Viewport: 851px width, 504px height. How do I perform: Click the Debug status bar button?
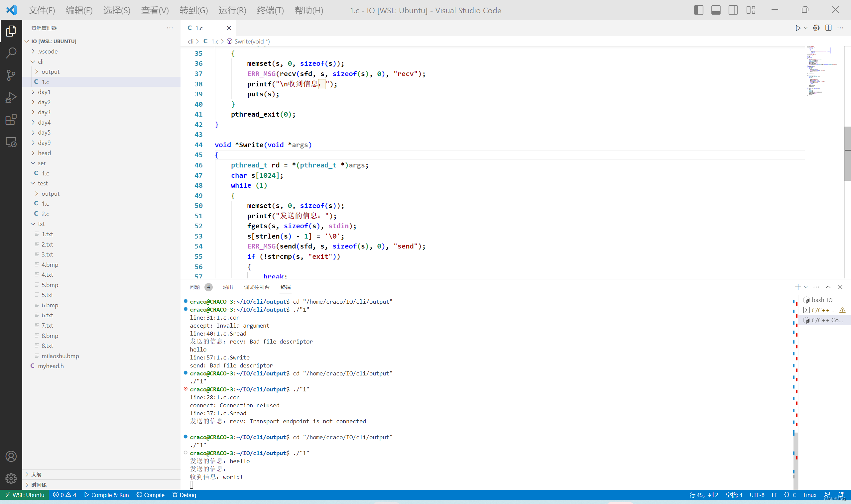tap(184, 495)
